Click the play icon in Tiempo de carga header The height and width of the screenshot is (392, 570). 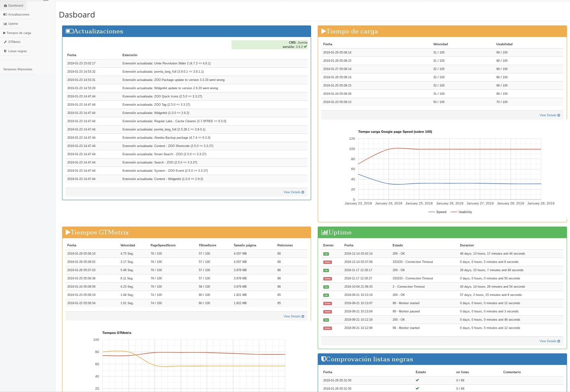point(324,31)
